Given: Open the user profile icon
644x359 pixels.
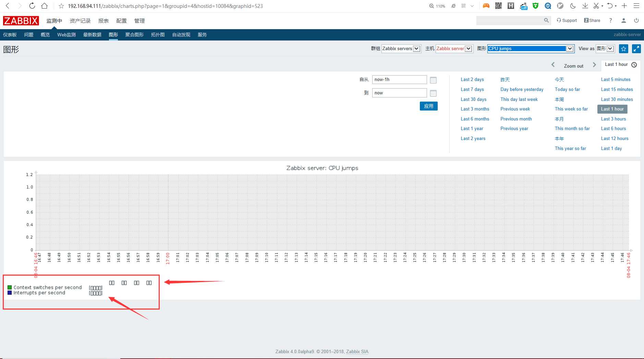Looking at the screenshot, I should point(623,21).
